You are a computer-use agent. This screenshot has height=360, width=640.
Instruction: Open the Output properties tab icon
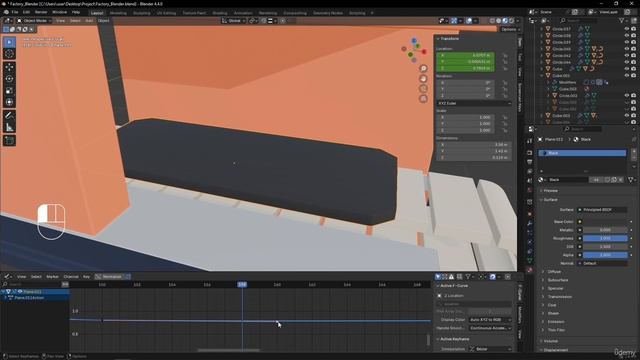pyautogui.click(x=530, y=162)
